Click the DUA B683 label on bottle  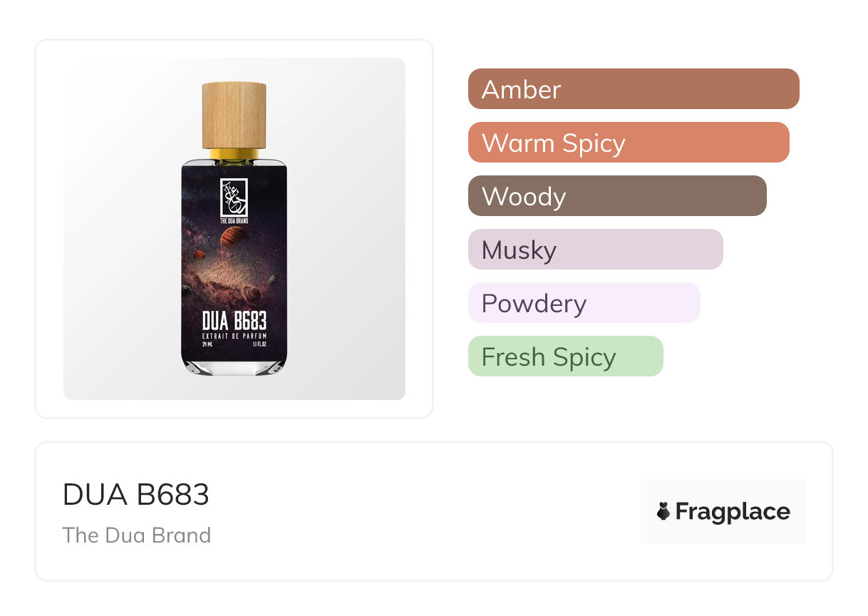point(234,322)
